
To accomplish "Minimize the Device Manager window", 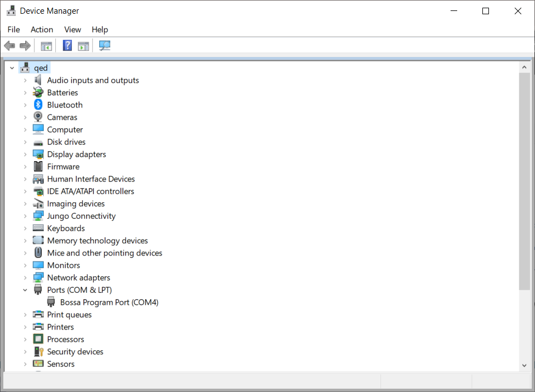I will (x=454, y=11).
